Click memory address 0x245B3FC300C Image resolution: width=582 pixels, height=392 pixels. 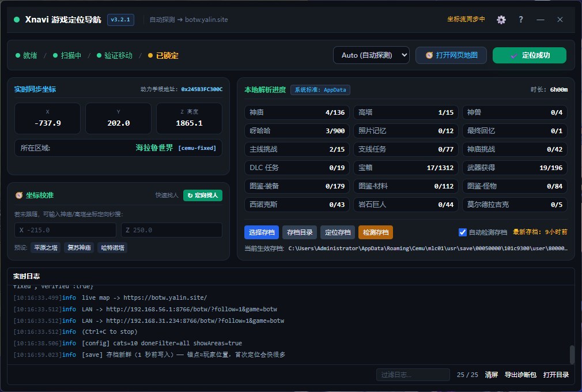(202, 89)
